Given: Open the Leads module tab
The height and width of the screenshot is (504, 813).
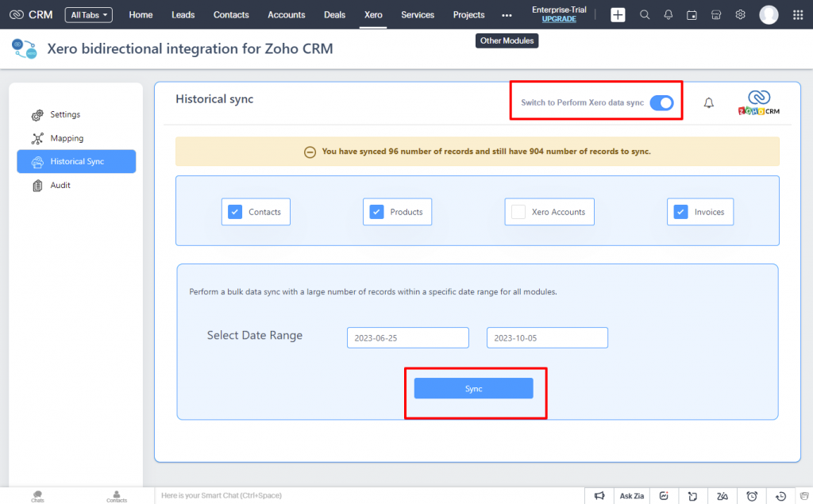Looking at the screenshot, I should pos(183,15).
